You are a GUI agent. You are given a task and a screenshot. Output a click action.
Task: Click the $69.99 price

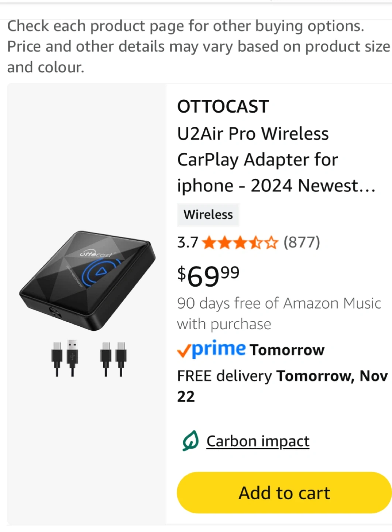(x=208, y=276)
